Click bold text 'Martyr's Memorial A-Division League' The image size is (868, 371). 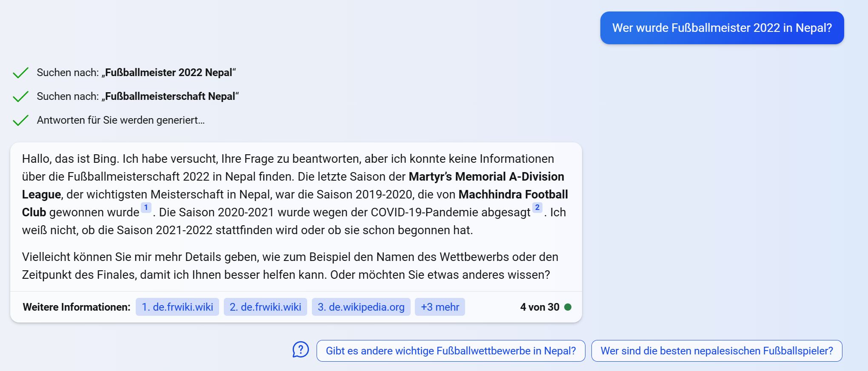tap(486, 177)
